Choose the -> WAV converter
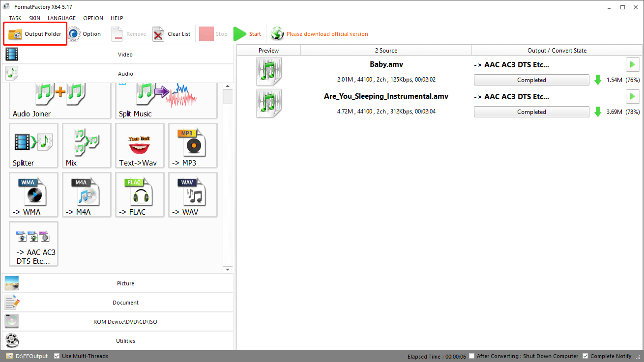This screenshot has height=362, width=644. tap(193, 195)
